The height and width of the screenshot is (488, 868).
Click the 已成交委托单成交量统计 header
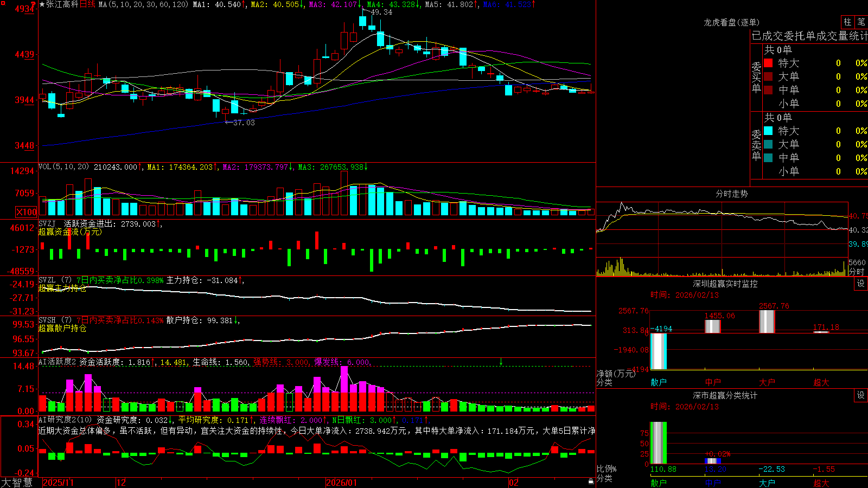809,36
